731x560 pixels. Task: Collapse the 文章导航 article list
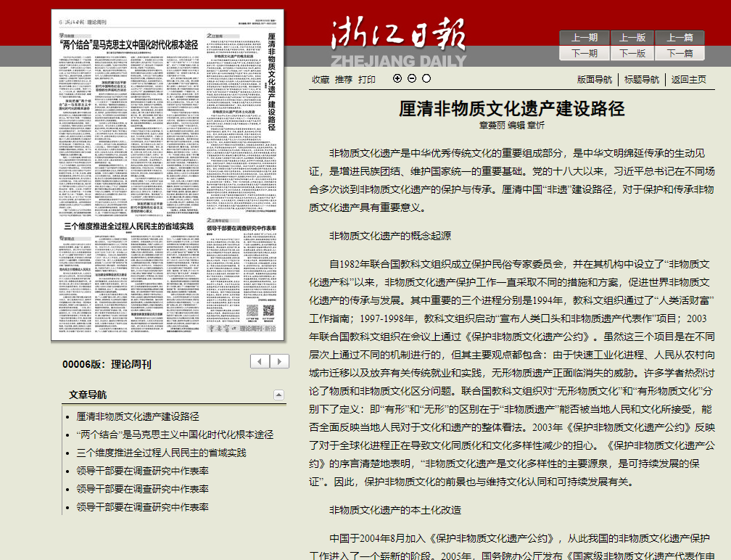[x=279, y=395]
